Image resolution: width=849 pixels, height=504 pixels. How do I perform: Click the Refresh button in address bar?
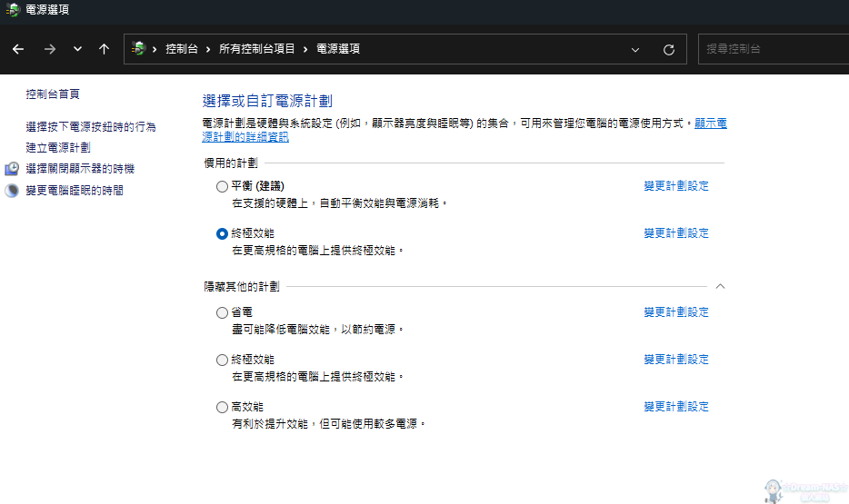669,49
